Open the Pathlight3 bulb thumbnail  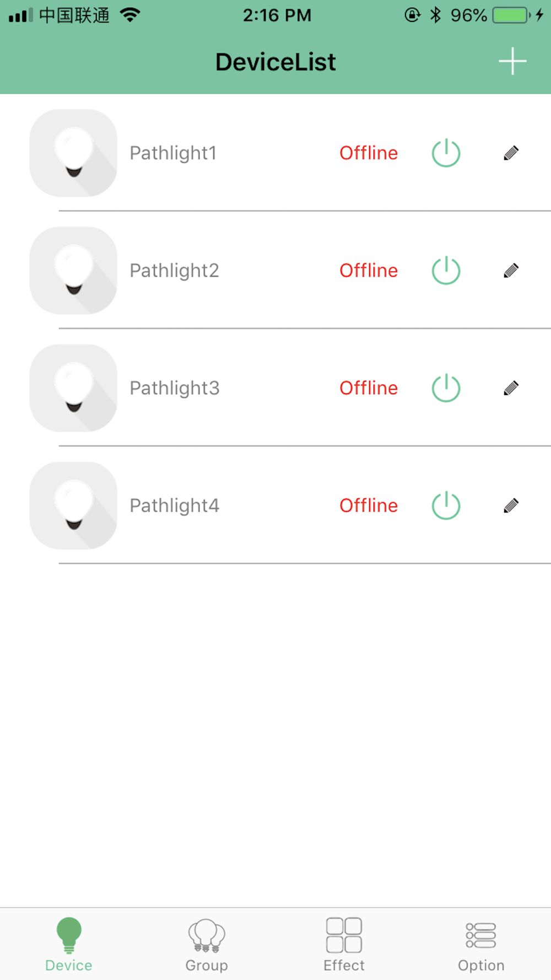coord(73,387)
